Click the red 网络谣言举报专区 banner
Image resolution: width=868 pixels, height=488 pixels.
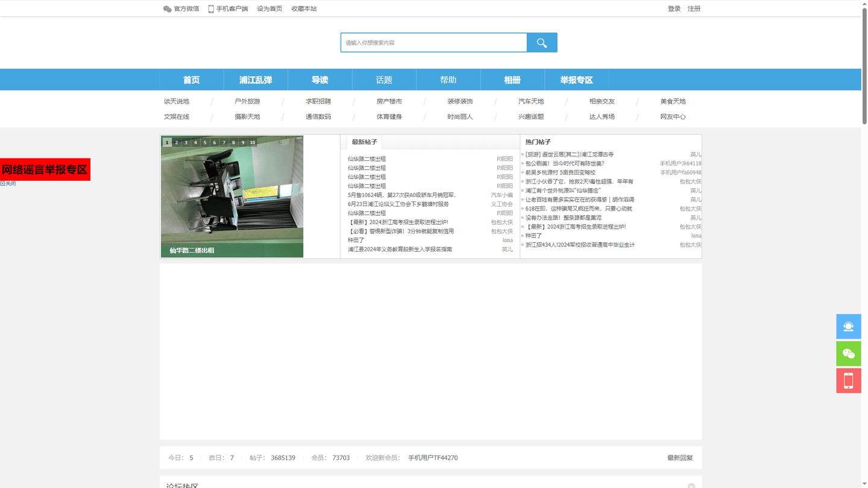tap(45, 169)
